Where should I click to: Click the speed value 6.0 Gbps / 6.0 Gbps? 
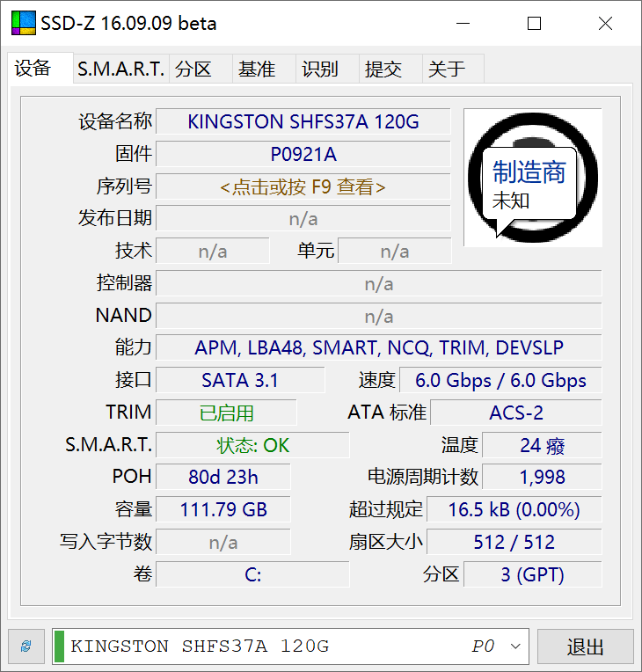(500, 380)
